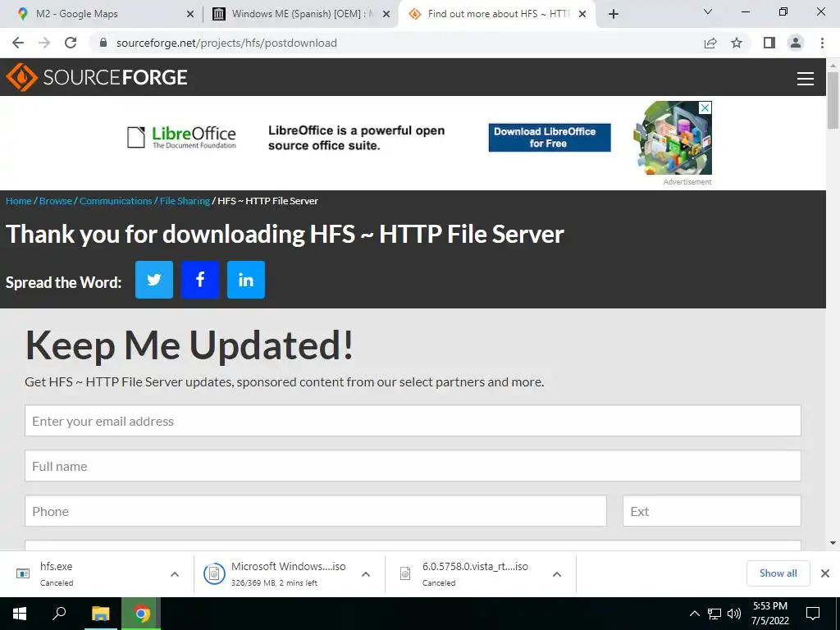840x630 pixels.
Task: Bookmark this page with the star icon
Action: tap(737, 43)
